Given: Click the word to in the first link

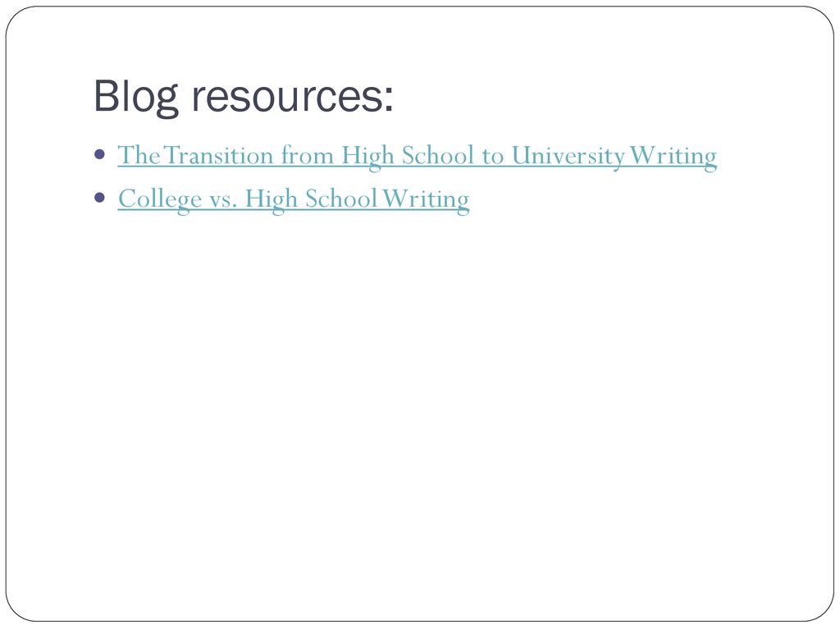Looking at the screenshot, I should [493, 157].
